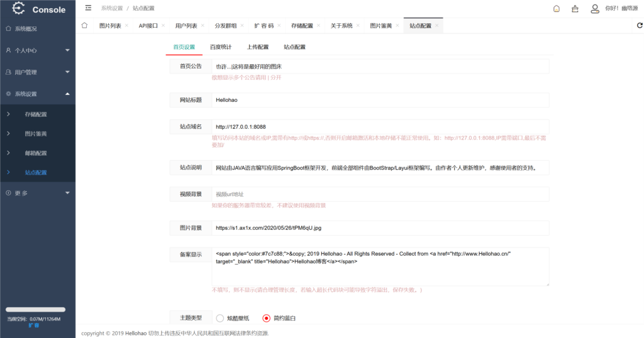Select the 首页设置 settings tab
This screenshot has width=644, height=338.
point(184,47)
